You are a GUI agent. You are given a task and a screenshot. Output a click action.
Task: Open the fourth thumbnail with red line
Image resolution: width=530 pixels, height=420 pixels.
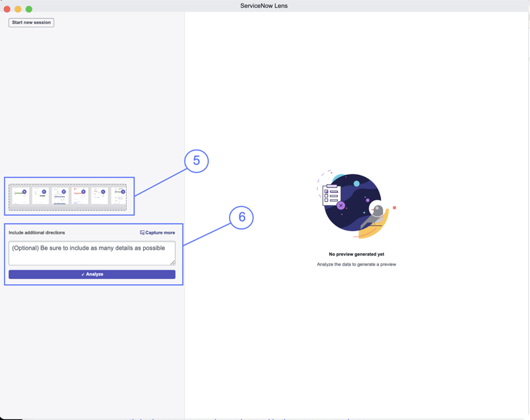79,196
